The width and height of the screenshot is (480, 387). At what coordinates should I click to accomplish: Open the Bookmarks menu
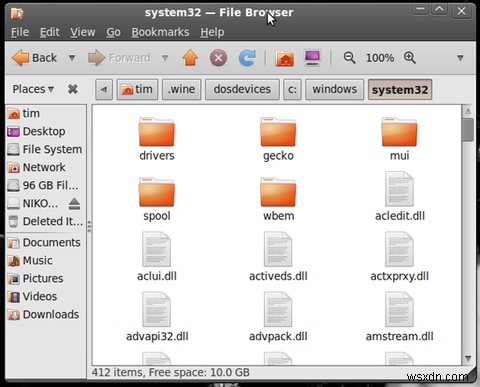coord(160,32)
